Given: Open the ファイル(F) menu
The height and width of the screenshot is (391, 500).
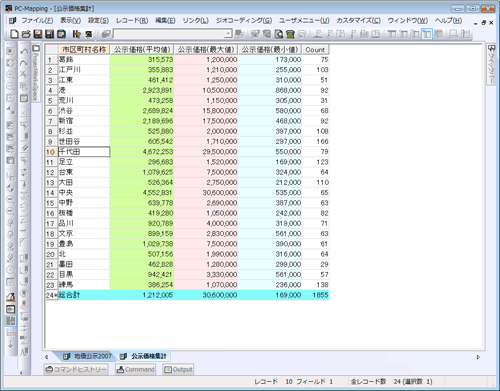Looking at the screenshot, I should point(37,21).
